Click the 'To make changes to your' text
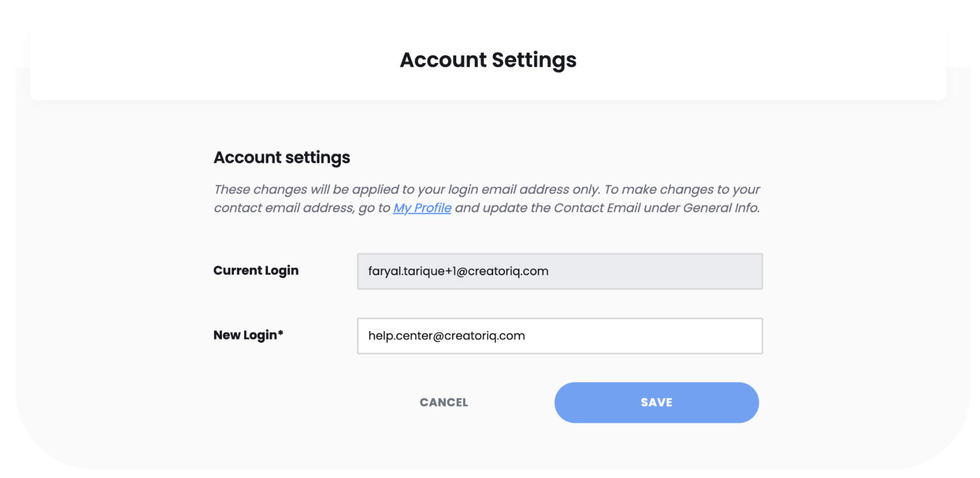980x478 pixels. pyautogui.click(x=682, y=190)
